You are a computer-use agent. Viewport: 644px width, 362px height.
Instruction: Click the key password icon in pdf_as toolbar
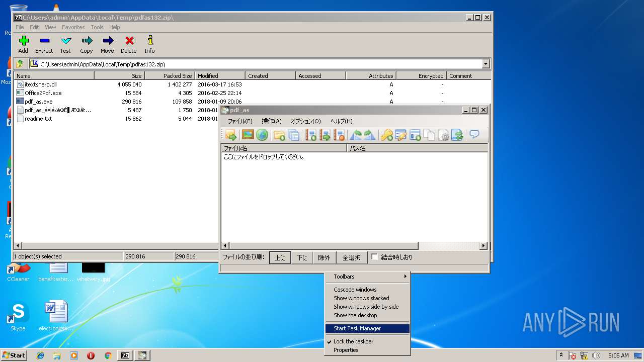coord(386,135)
